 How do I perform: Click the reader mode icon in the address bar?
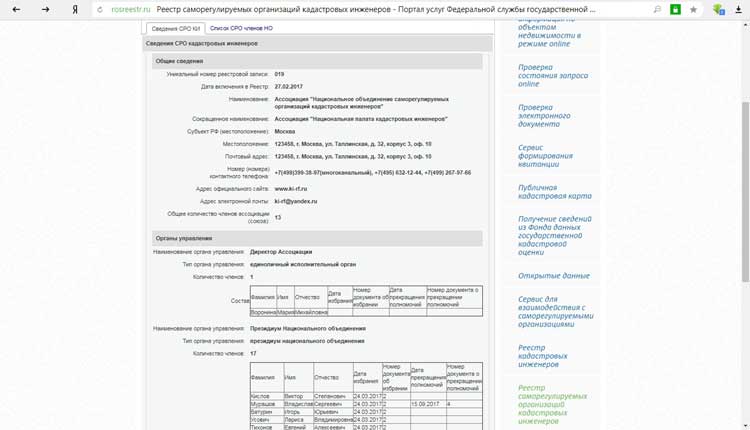pyautogui.click(x=657, y=9)
